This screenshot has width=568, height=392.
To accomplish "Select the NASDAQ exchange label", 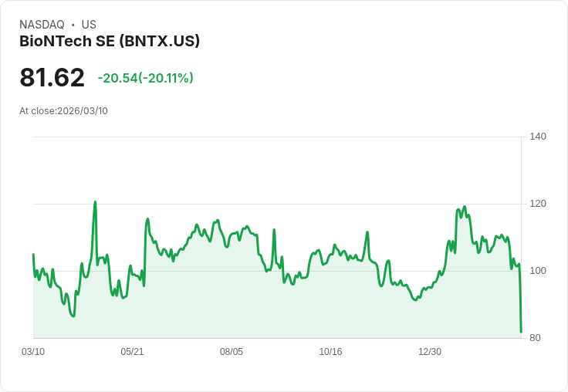I will coord(42,25).
